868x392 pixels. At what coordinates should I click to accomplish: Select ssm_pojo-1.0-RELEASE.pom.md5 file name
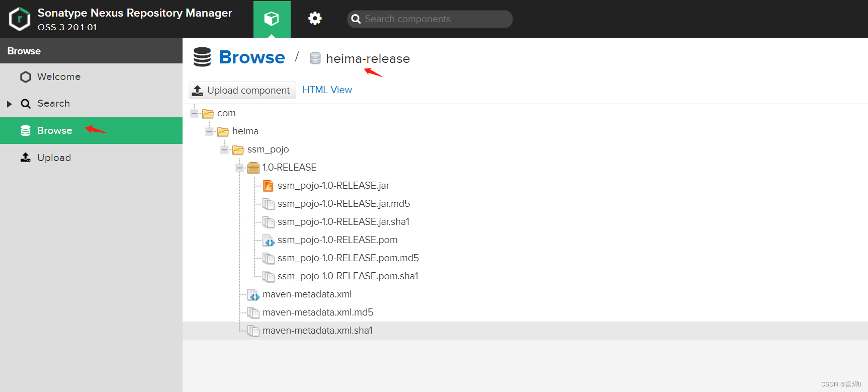tap(349, 258)
